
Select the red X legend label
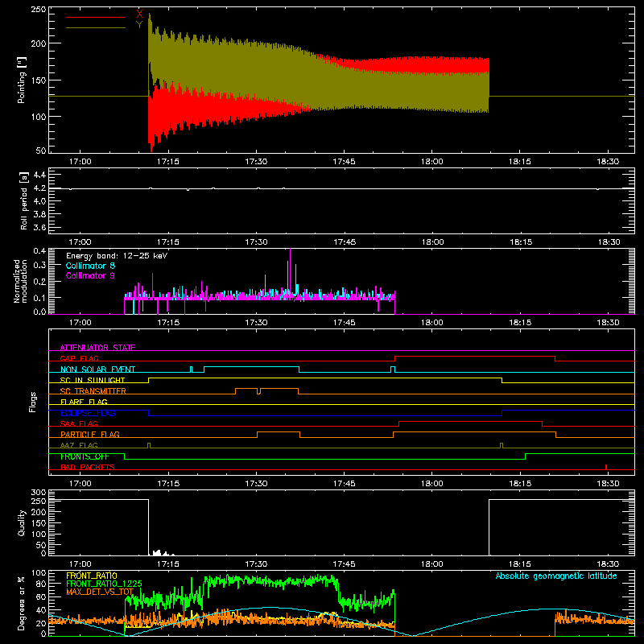click(x=139, y=14)
